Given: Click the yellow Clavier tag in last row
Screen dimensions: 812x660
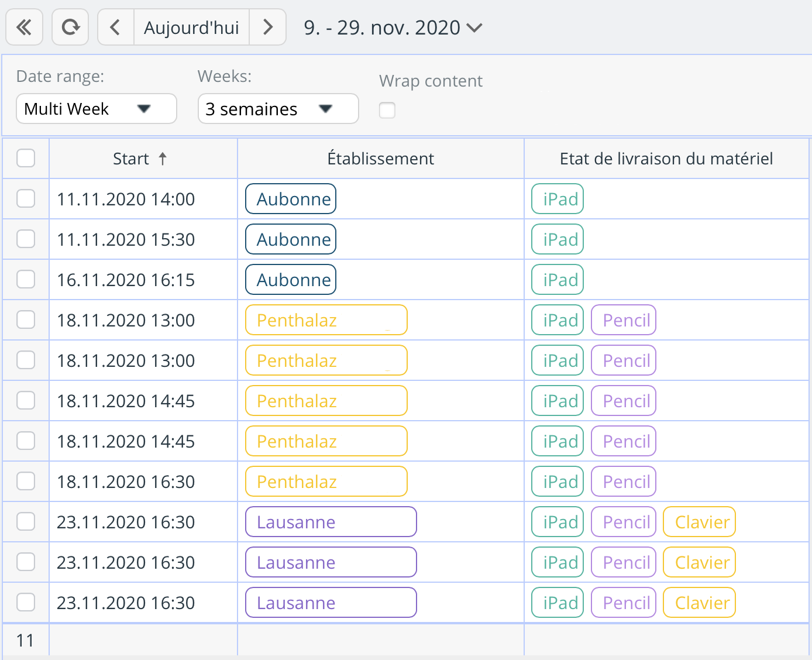Looking at the screenshot, I should [699, 603].
